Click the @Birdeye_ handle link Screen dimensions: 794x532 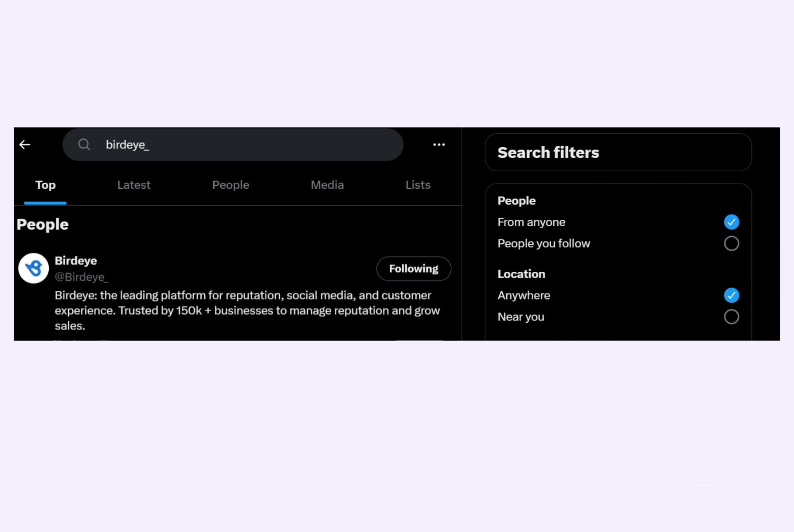pyautogui.click(x=82, y=277)
